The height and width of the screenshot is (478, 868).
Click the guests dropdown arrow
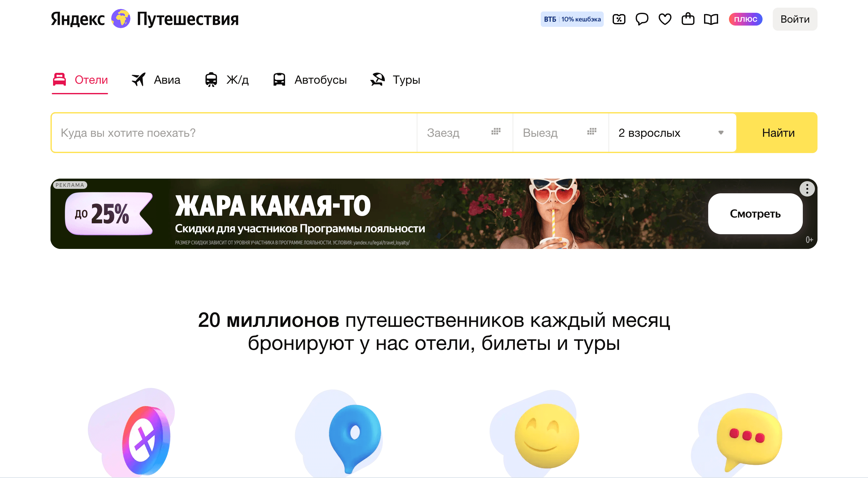721,133
